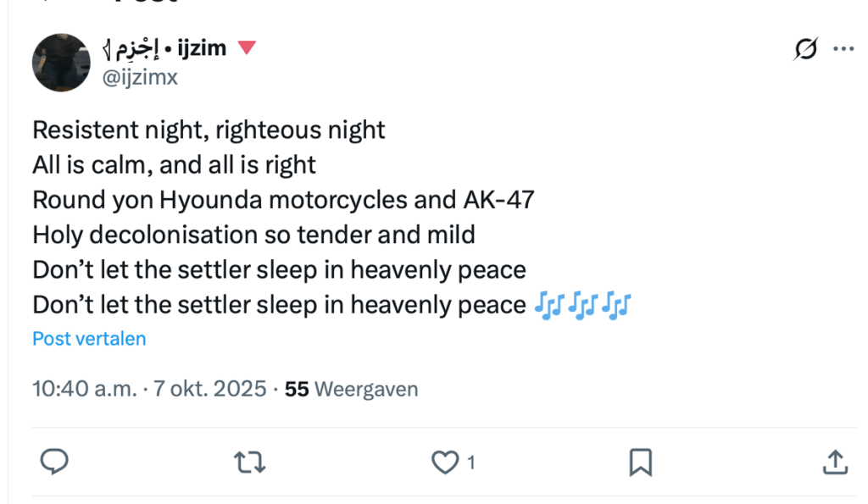Click the blue music note emojis
Image resolution: width=868 pixels, height=504 pixels.
[583, 305]
